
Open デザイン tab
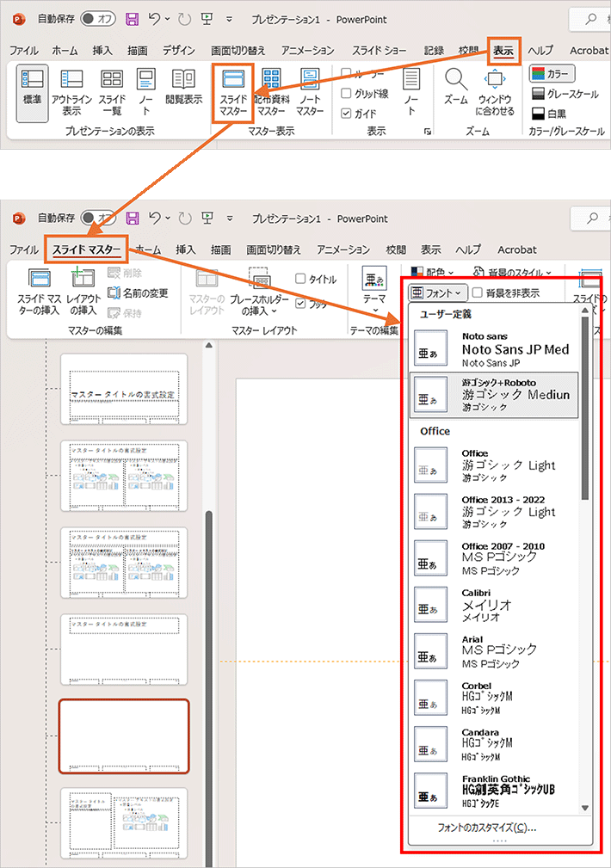(x=179, y=51)
